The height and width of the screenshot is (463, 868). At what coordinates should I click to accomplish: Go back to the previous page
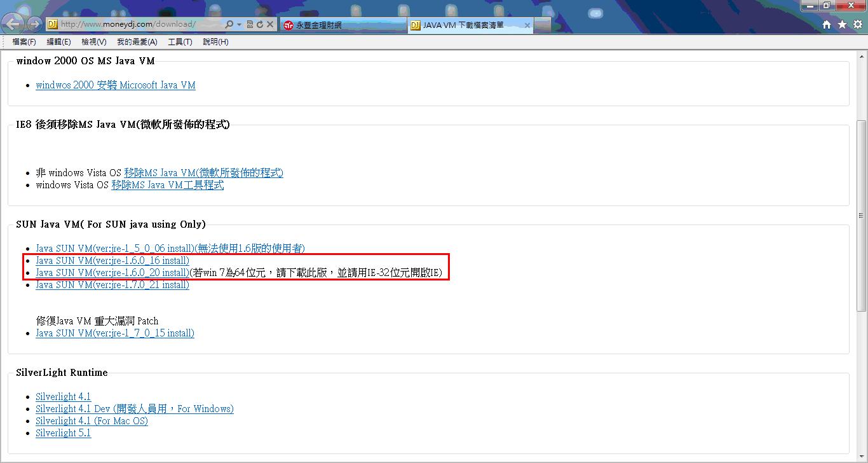(13, 24)
